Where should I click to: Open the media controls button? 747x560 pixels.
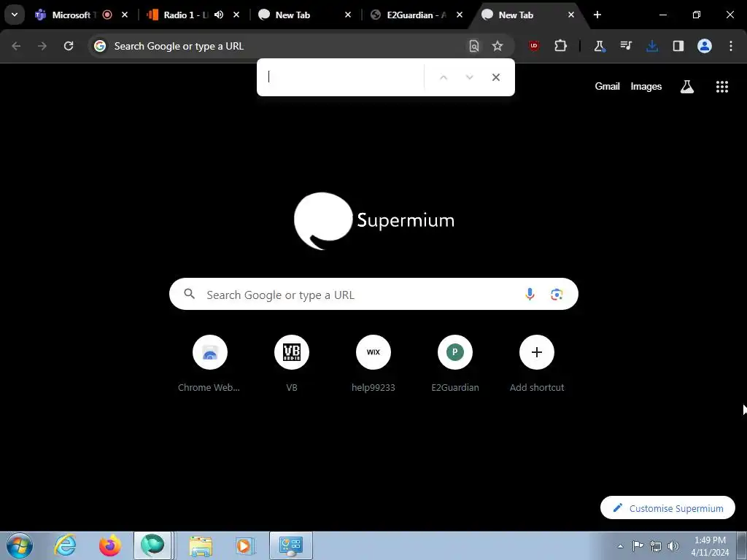625,46
